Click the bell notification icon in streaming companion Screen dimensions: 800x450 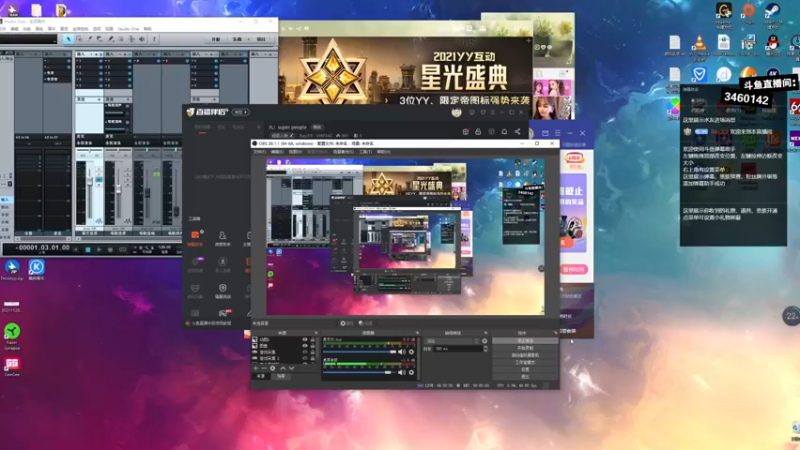pos(504,132)
